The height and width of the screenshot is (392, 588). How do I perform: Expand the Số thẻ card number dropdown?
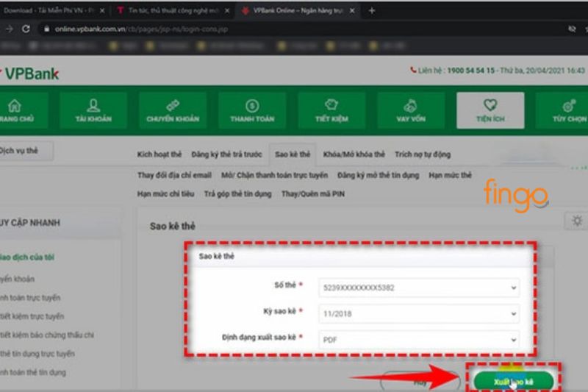pos(419,288)
